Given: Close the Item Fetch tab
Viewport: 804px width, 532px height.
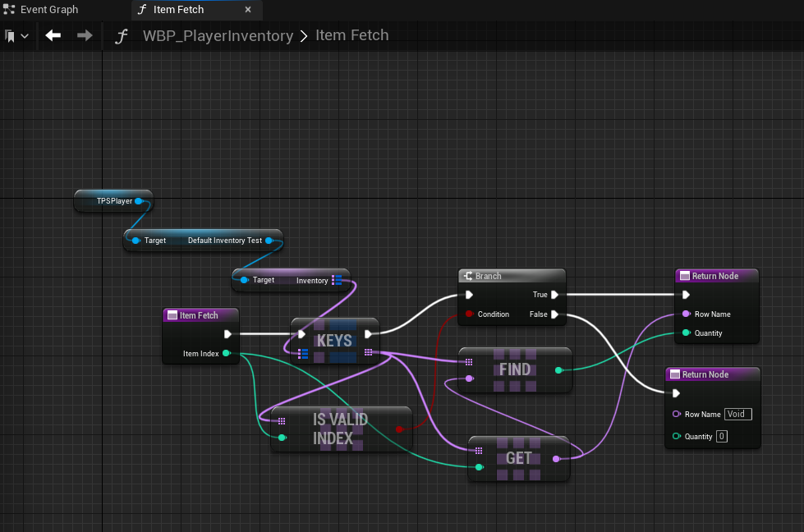Looking at the screenshot, I should (x=248, y=10).
